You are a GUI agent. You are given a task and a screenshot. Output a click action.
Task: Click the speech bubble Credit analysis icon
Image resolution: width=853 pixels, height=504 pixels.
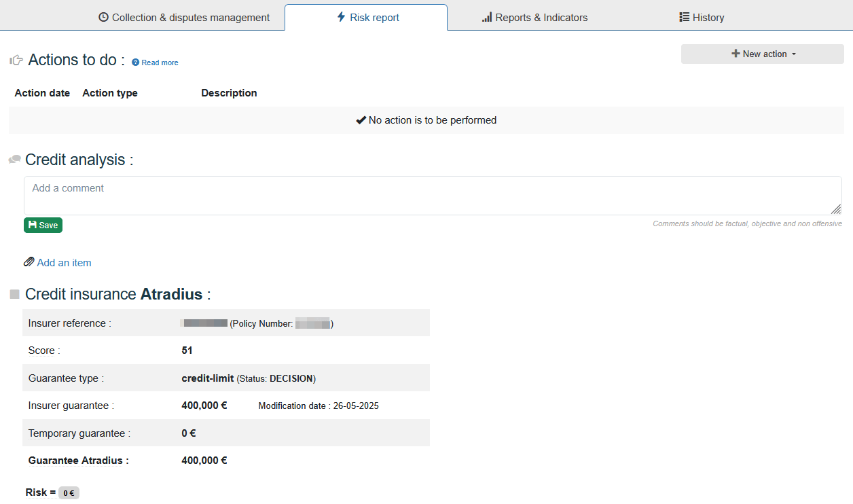pos(14,160)
